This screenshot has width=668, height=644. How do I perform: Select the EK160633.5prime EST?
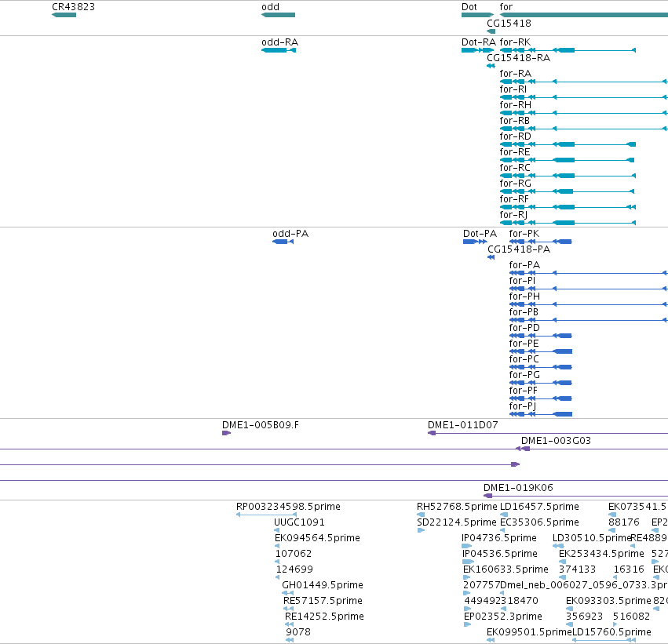click(x=466, y=577)
